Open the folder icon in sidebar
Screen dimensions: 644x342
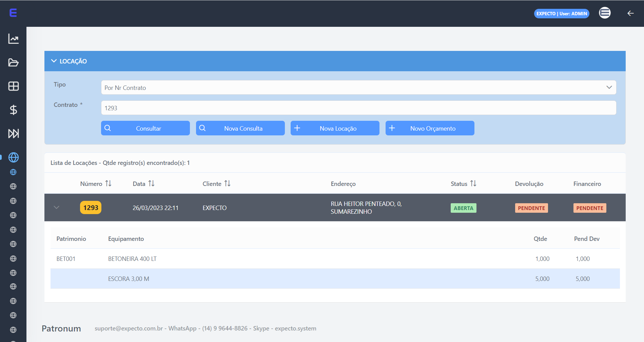[13, 63]
